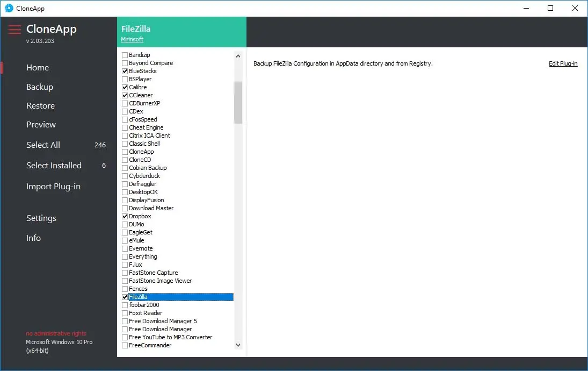Select the Everything entry
Viewport: 588px width, 371px height.
click(143, 257)
